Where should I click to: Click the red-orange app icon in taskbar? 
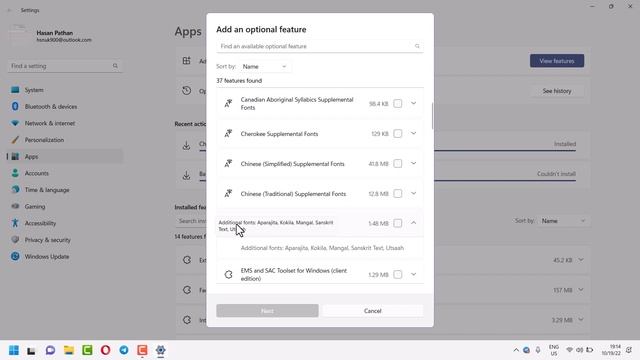point(142,350)
